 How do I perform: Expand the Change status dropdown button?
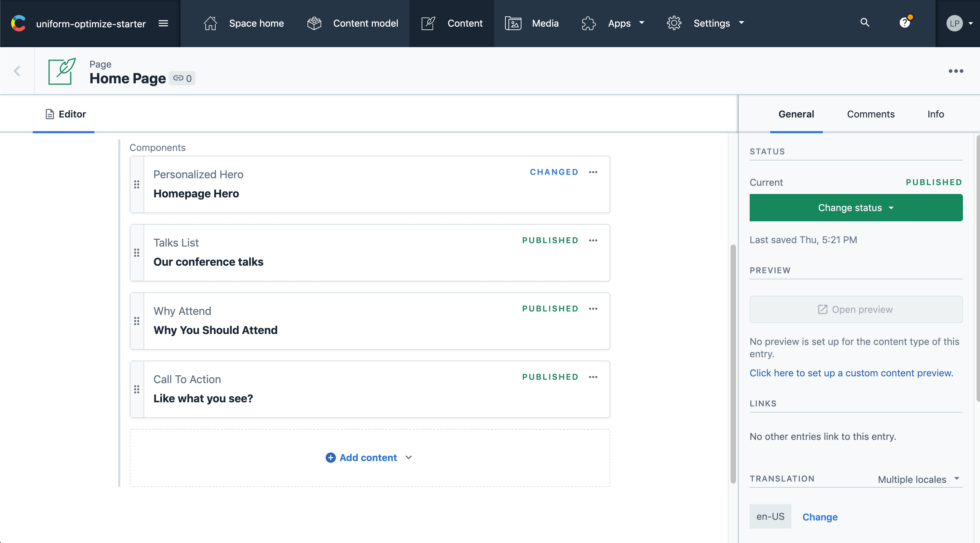point(856,208)
